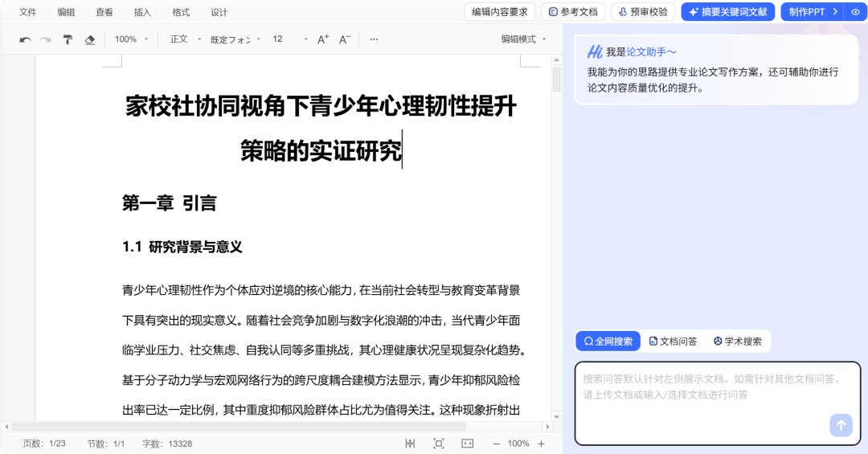Click the undo arrow icon
Viewport: 868px width, 454px height.
(x=25, y=39)
